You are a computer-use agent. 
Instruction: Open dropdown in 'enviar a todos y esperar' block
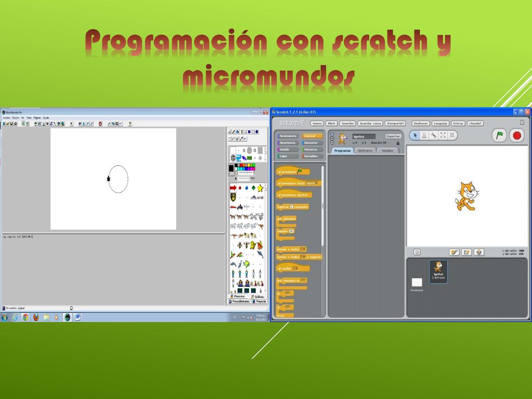[x=303, y=257]
